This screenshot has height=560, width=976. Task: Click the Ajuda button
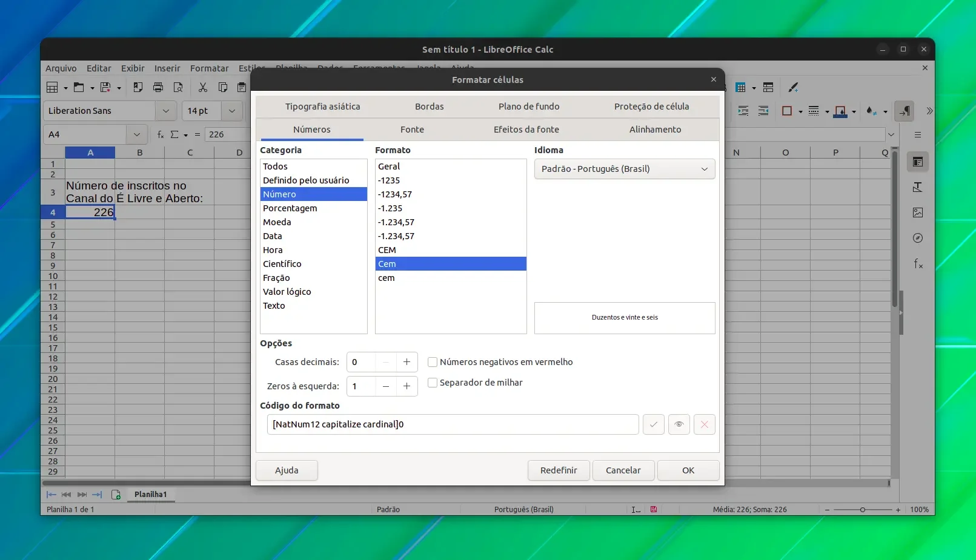(287, 470)
